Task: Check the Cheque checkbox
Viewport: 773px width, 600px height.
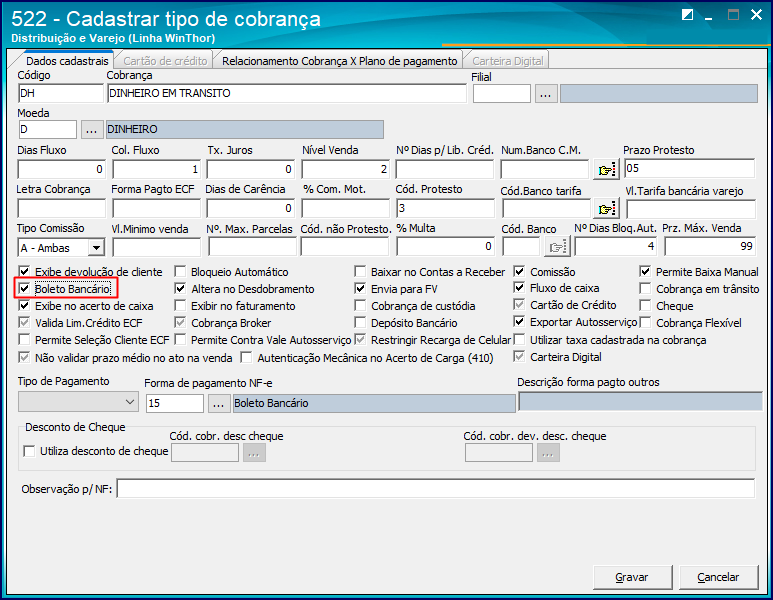Action: tap(645, 306)
